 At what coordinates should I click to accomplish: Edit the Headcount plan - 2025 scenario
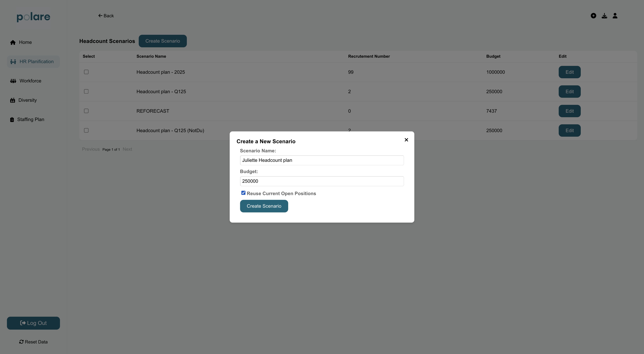(569, 72)
